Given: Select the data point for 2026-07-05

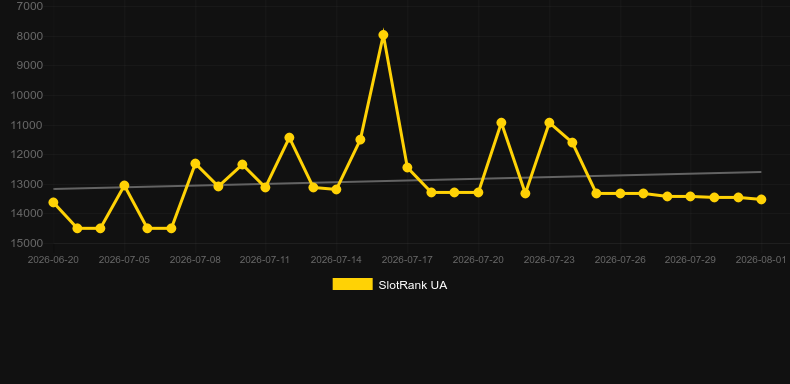Looking at the screenshot, I should click(x=124, y=185).
